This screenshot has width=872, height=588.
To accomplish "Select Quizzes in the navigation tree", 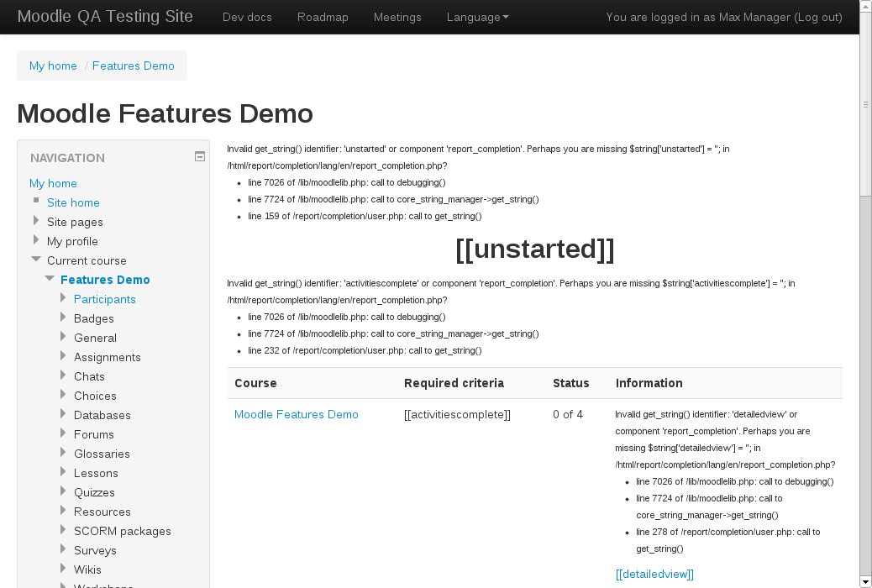I will pyautogui.click(x=95, y=492).
